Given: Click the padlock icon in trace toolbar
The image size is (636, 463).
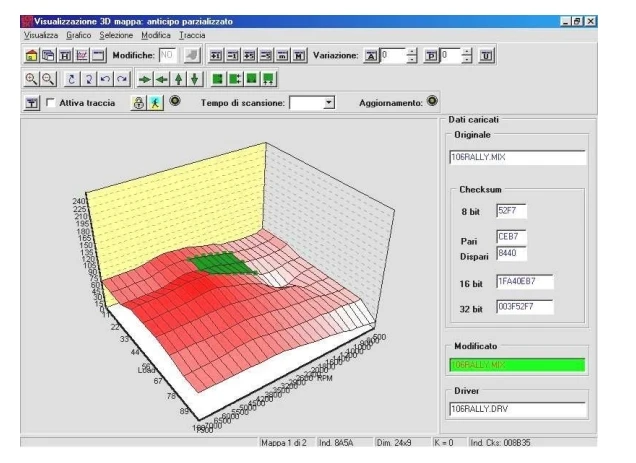Looking at the screenshot, I should (x=138, y=103).
